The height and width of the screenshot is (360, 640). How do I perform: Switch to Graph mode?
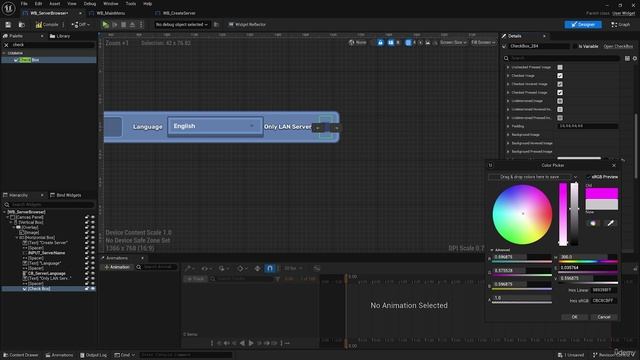(621, 24)
